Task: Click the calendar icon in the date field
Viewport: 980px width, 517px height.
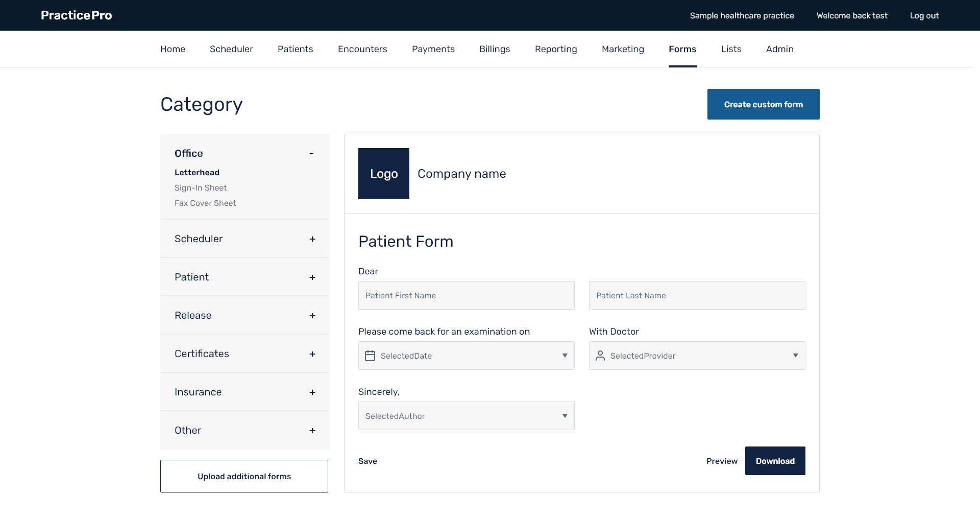Action: [370, 356]
